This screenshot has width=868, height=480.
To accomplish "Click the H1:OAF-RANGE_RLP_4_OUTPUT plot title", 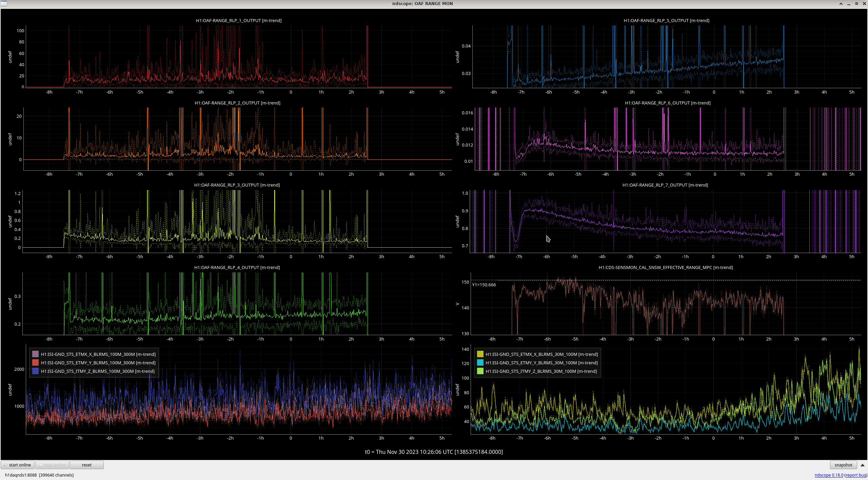I will point(237,267).
